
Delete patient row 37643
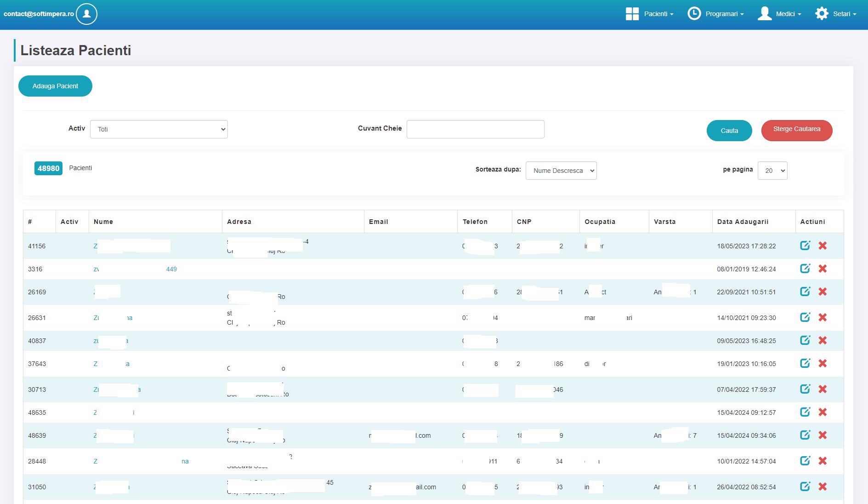[823, 363]
